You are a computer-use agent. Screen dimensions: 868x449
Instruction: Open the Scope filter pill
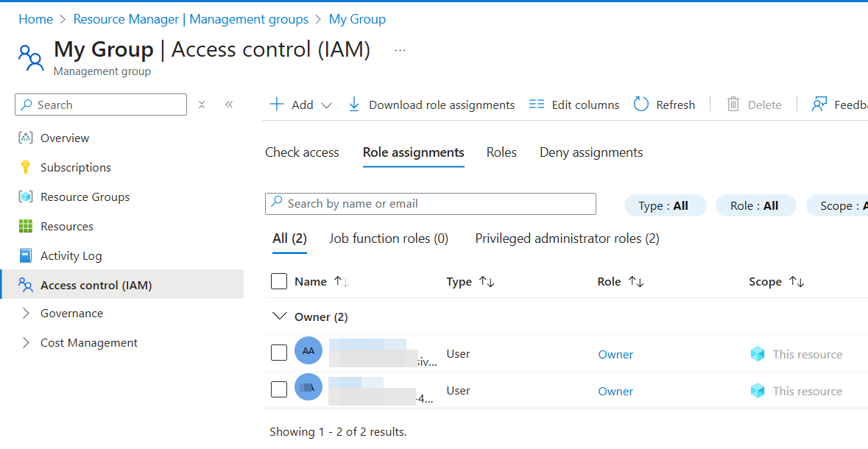pos(837,205)
